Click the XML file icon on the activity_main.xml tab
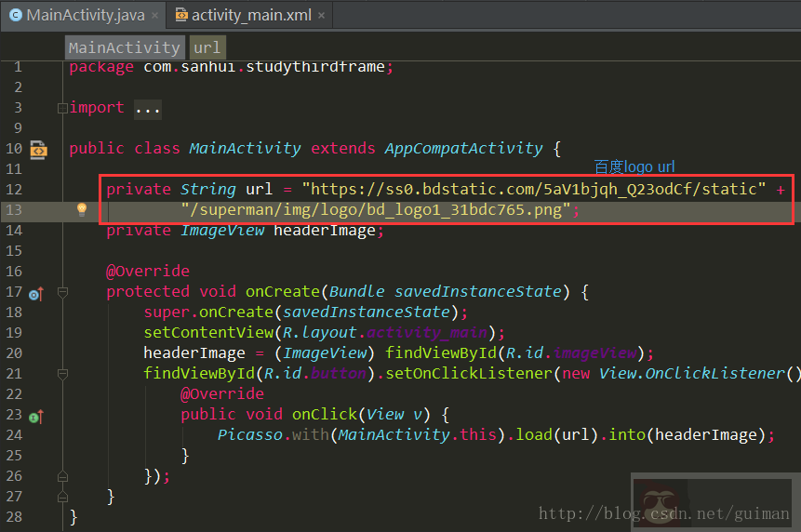The height and width of the screenshot is (532, 801). pos(180,16)
